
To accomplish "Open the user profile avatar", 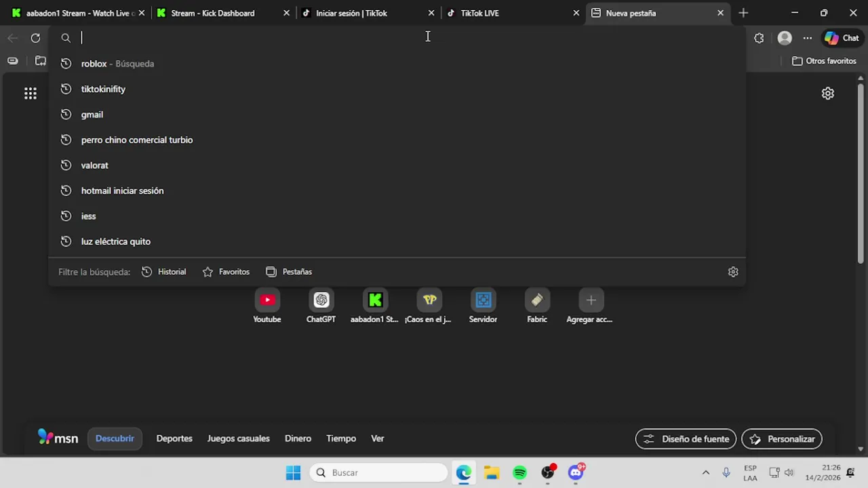I will 785,38.
